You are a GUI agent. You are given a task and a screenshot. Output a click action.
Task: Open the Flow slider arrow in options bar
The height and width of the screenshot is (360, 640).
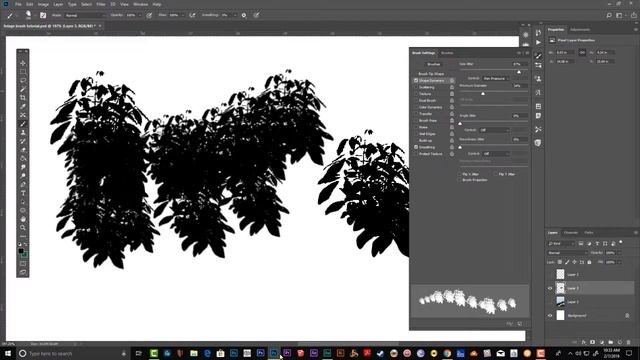[182, 15]
